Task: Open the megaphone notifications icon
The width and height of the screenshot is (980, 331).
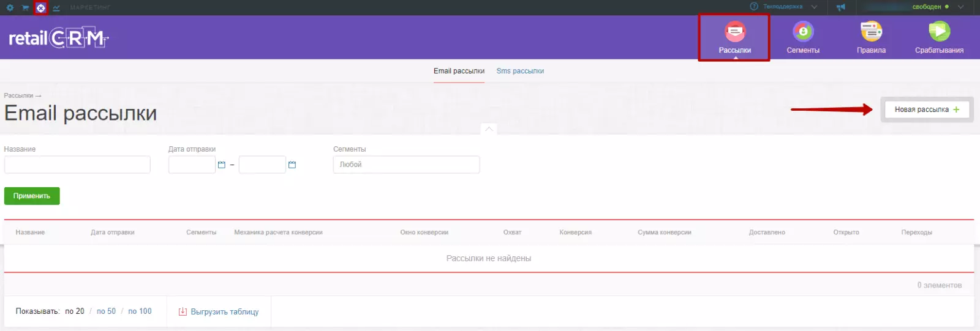Action: 841,7
